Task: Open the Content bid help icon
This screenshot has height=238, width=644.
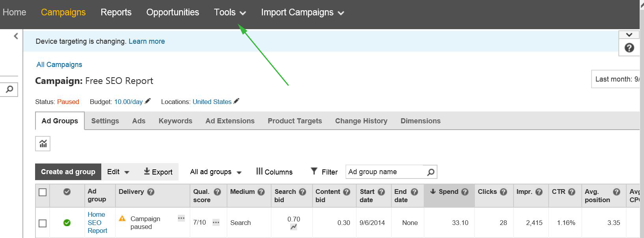Action: 346,192
